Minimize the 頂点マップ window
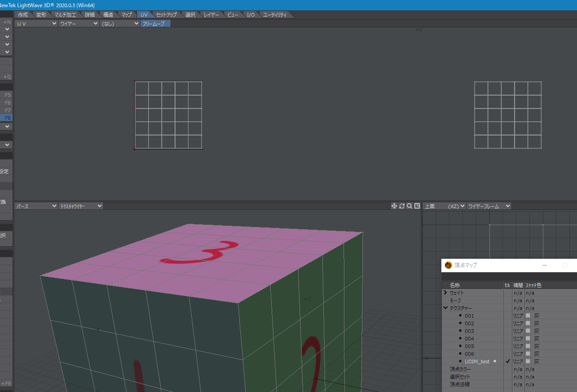The image size is (577, 392). 545,265
